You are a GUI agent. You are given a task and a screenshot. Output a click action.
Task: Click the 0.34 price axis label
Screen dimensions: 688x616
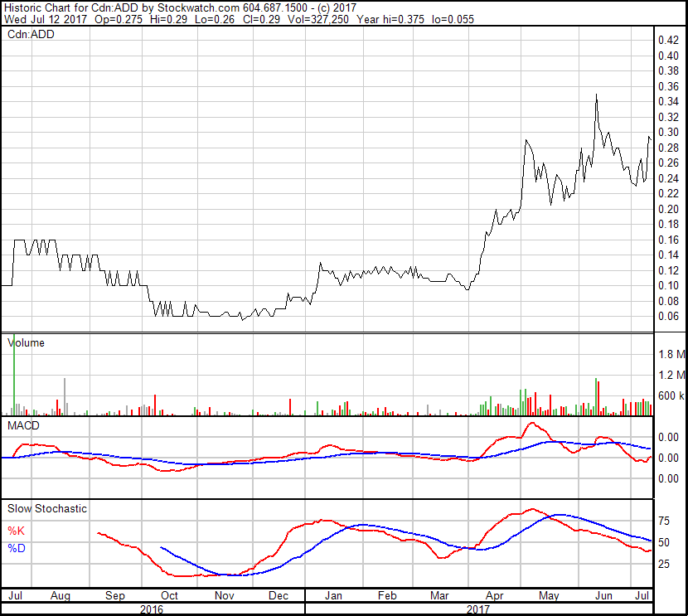point(668,101)
